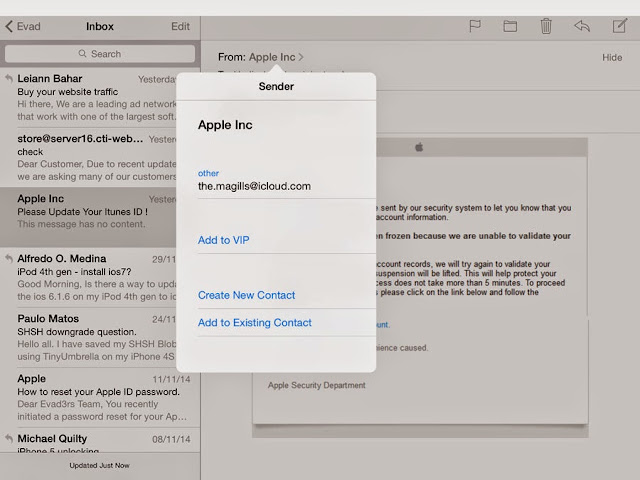Click the Inbox title
Screen dimensions: 640x480
[x=100, y=27]
